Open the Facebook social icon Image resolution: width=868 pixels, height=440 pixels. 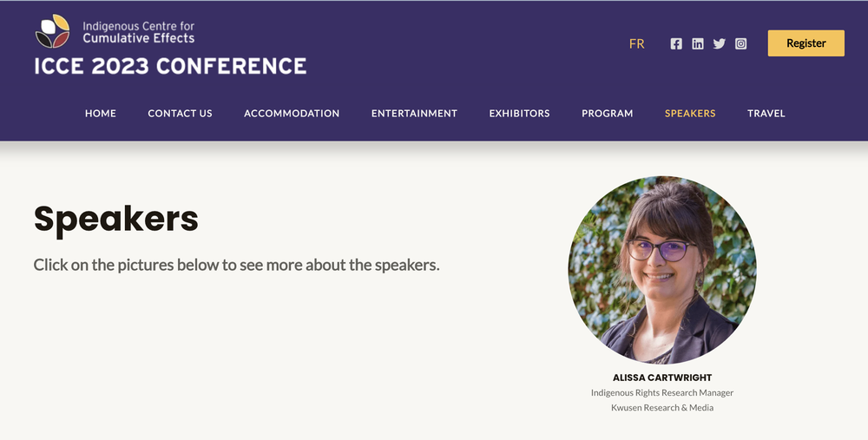[676, 43]
